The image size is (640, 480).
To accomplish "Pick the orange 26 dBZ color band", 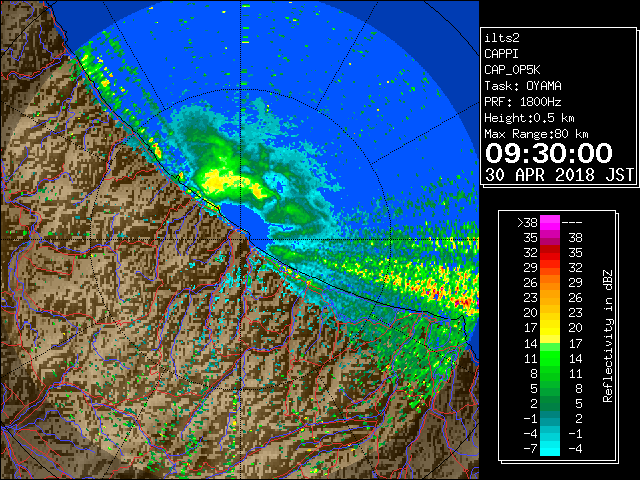I will click(550, 283).
